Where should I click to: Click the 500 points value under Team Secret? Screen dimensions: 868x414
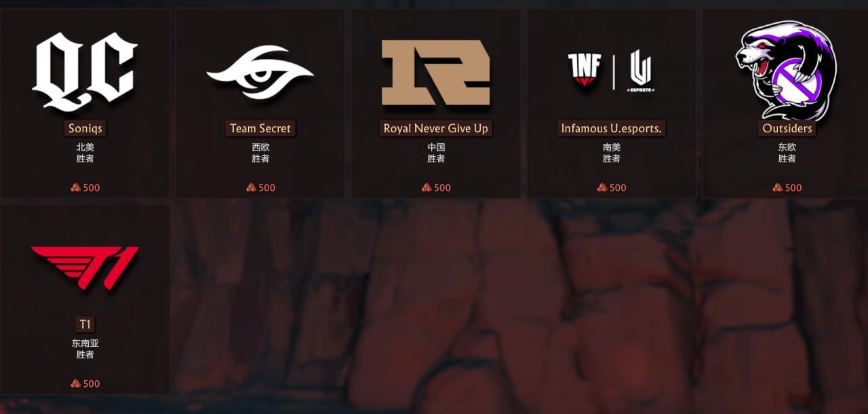[x=267, y=187]
